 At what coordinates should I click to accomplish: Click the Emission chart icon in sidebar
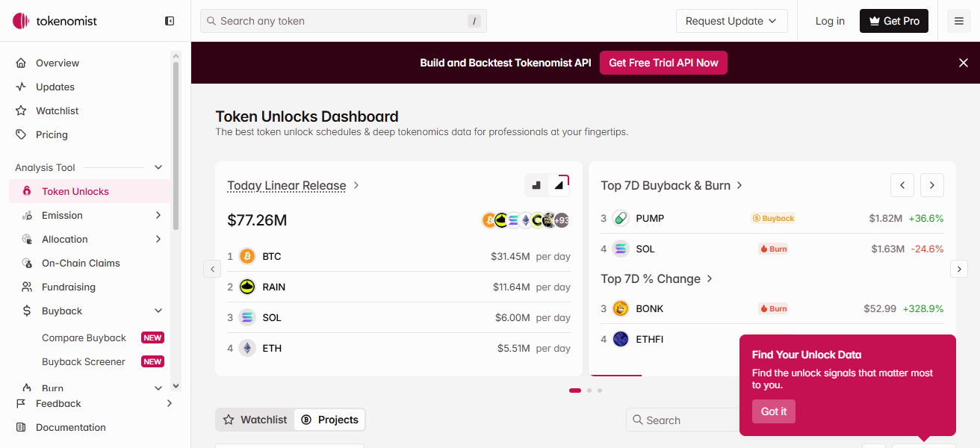(x=25, y=215)
